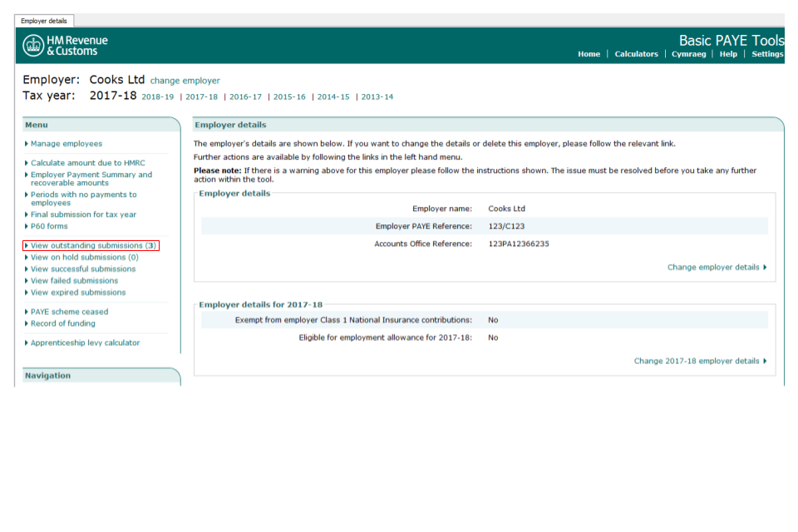Go to Home in the top navigation
The image size is (798, 532).
589,54
